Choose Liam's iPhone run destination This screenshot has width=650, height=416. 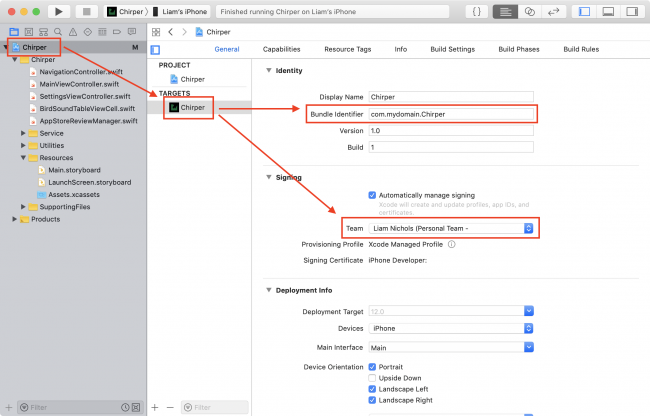179,12
